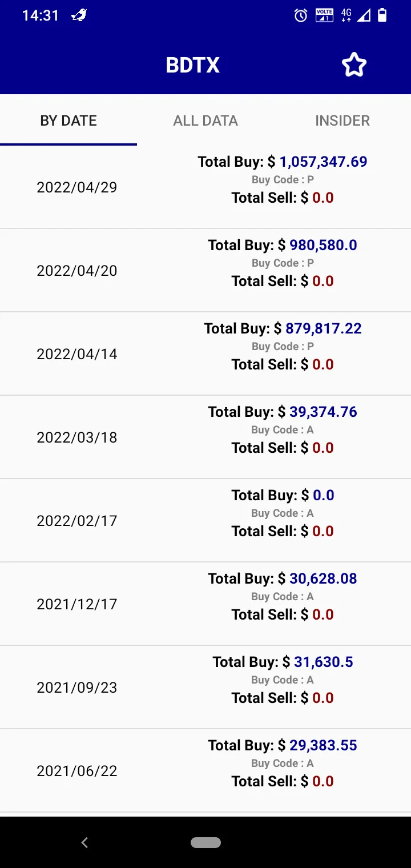
Task: Tap the BDTX title text
Action: coord(193,65)
